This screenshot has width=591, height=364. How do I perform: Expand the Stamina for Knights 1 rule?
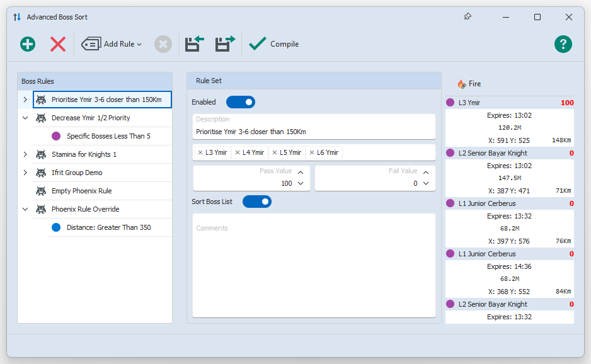[x=25, y=154]
